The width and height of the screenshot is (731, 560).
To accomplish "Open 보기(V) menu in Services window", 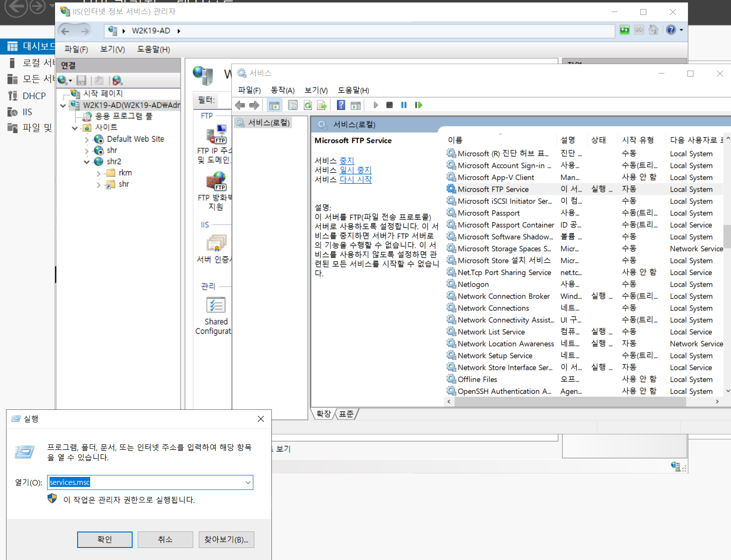I will pyautogui.click(x=316, y=90).
